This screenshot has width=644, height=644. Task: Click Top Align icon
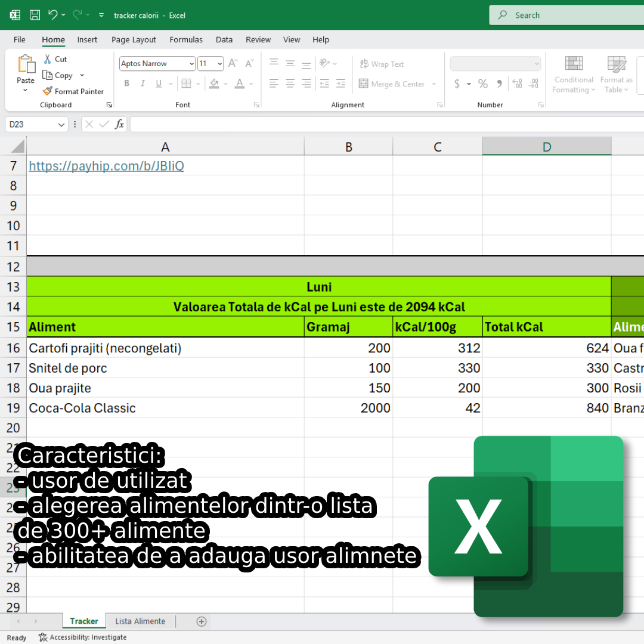pos(274,63)
